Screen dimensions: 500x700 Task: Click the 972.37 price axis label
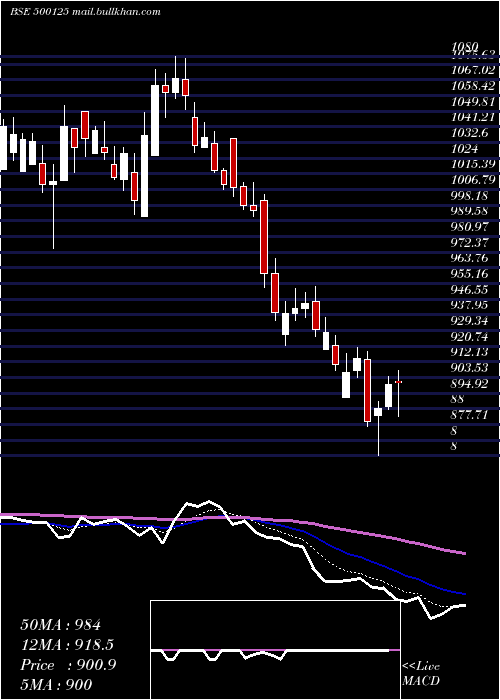coord(470,242)
